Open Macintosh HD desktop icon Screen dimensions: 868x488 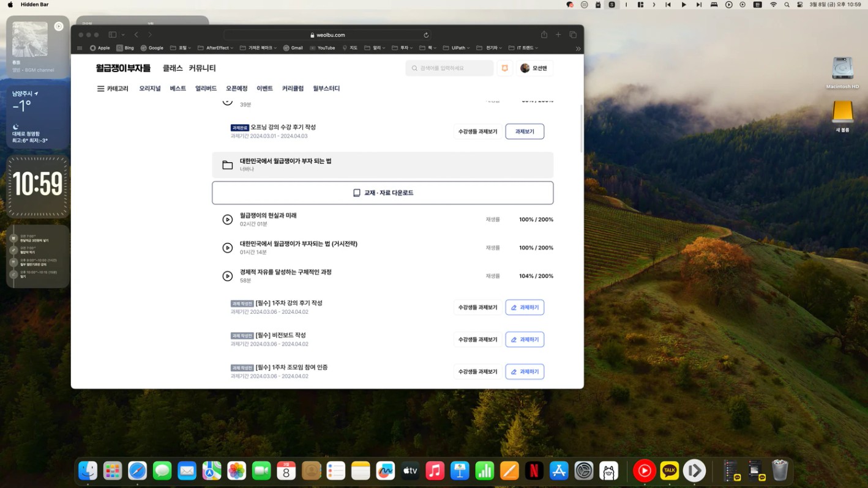[842, 73]
